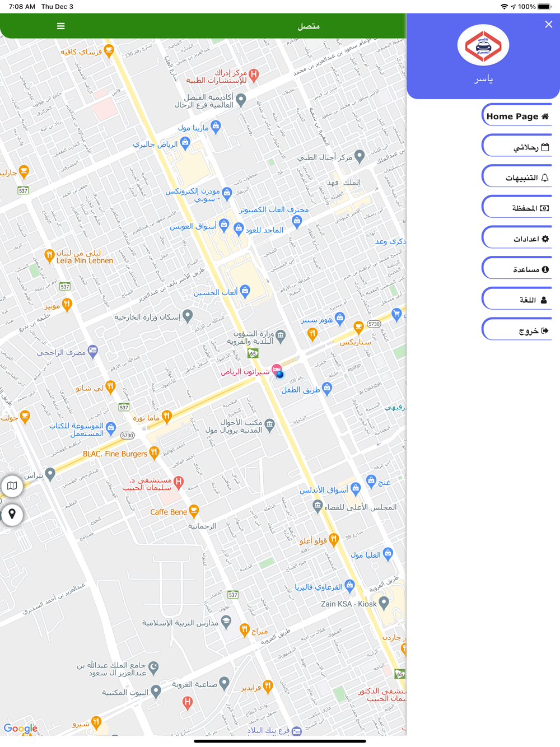560x747 pixels.
Task: Tap the الرحمانية district label
Action: [x=202, y=526]
